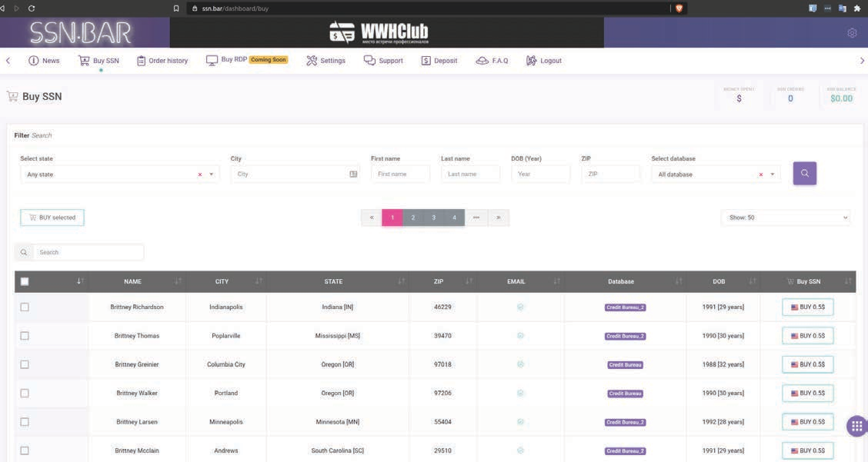868x462 pixels.
Task: Expand the Select state dropdown
Action: click(x=212, y=174)
